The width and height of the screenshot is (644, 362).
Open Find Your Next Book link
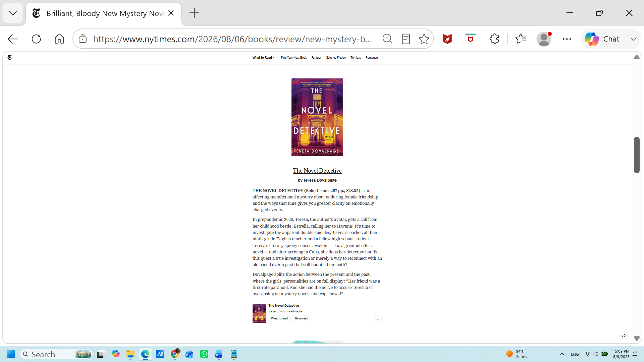[294, 58]
